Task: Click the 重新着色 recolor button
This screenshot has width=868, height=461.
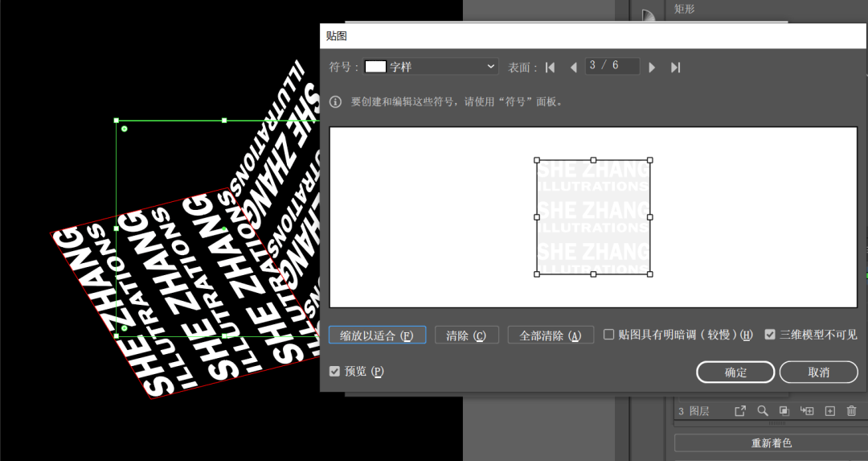Action: click(x=771, y=443)
